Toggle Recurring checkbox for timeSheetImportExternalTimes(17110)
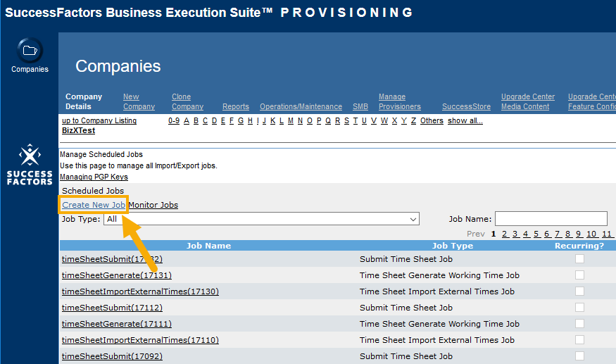This screenshot has width=616, height=364. click(579, 339)
